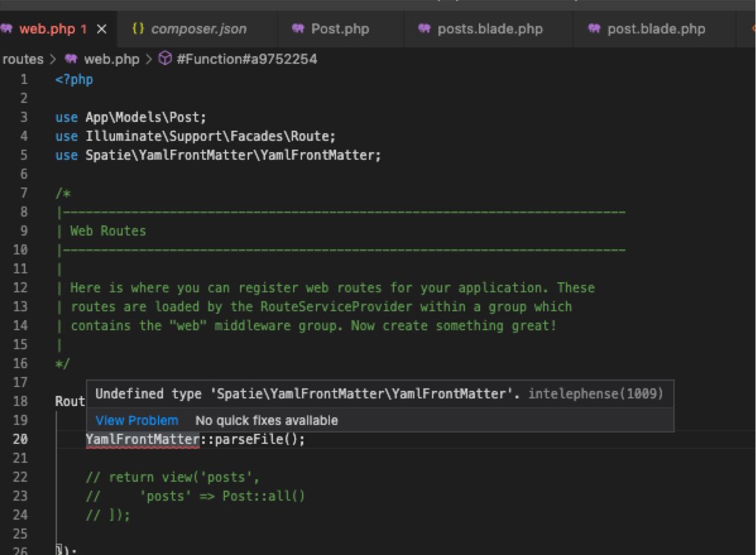Click the underlined YamlFrontMatter on line 20
The image size is (756, 555).
pos(143,439)
